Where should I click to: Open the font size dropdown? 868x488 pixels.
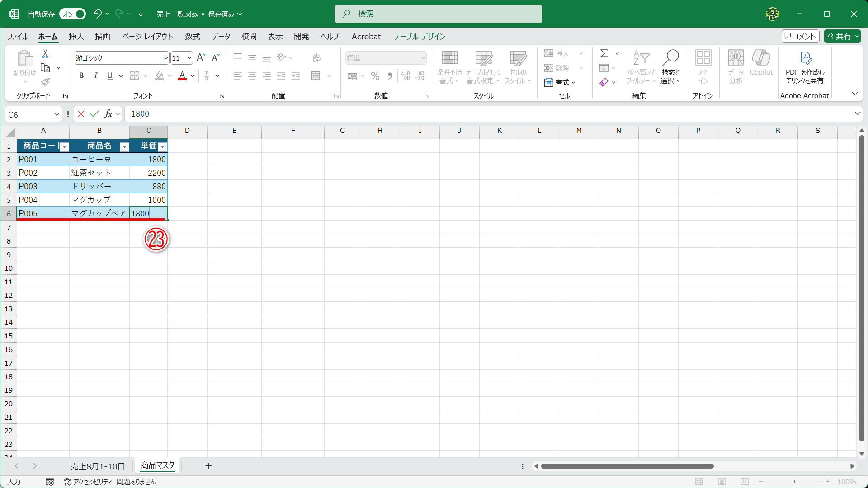pos(189,58)
